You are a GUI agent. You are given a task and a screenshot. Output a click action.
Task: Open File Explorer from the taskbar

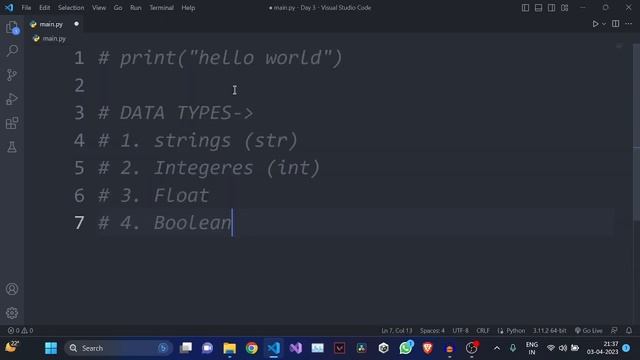229,348
